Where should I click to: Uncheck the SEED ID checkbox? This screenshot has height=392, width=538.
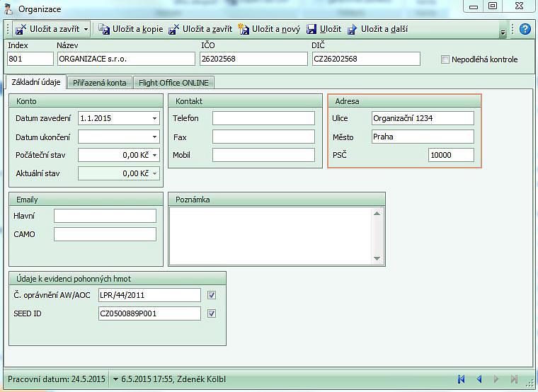pyautogui.click(x=212, y=313)
